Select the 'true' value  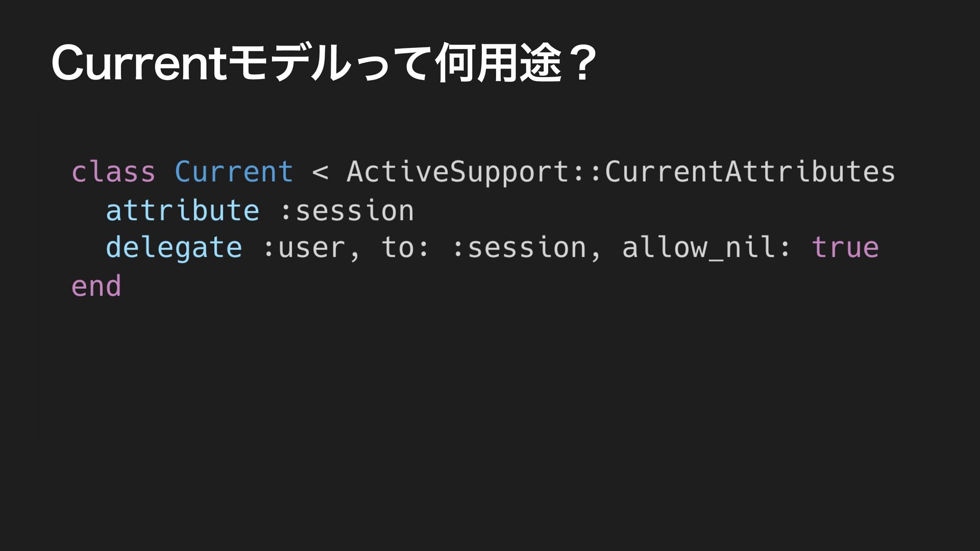[845, 248]
